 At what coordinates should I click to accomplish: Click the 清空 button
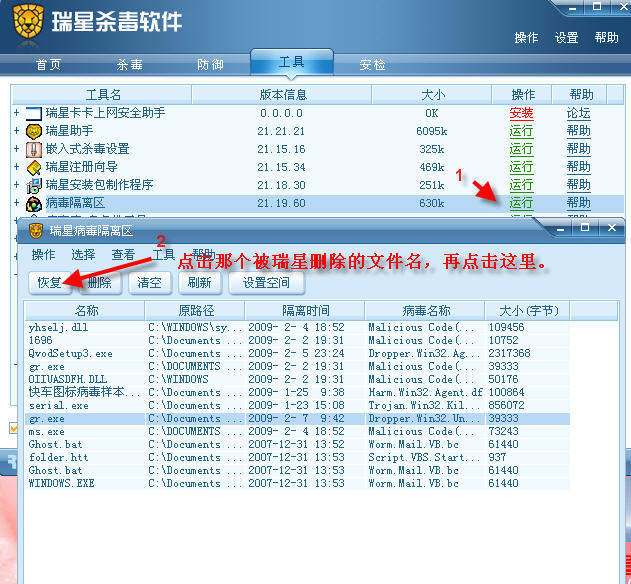[149, 283]
